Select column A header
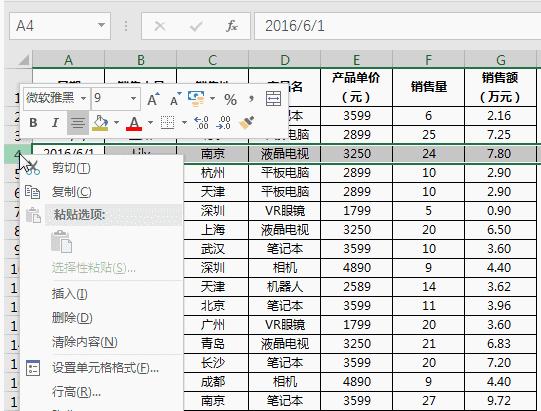 click(68, 60)
